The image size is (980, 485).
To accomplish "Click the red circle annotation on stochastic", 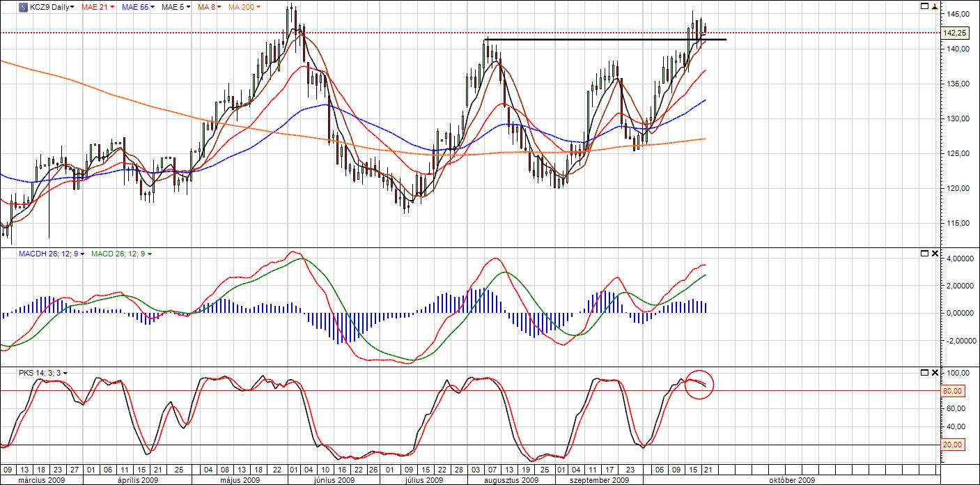I will point(699,385).
